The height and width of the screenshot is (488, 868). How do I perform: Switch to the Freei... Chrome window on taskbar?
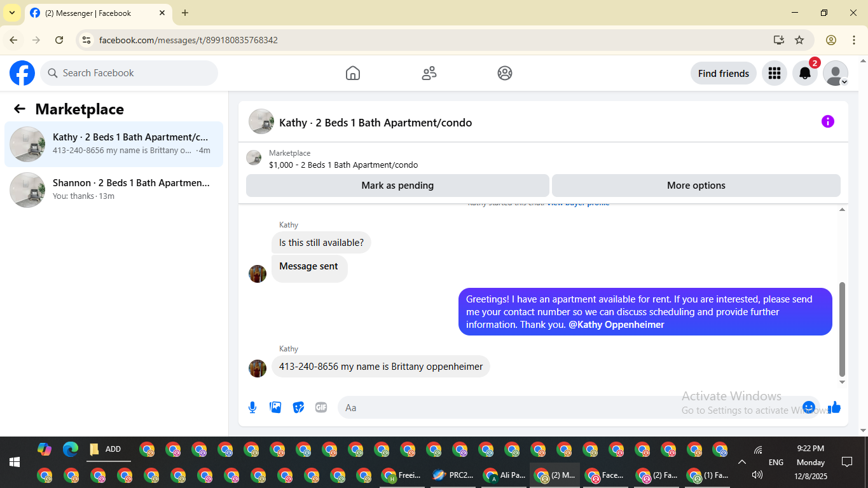(x=401, y=475)
